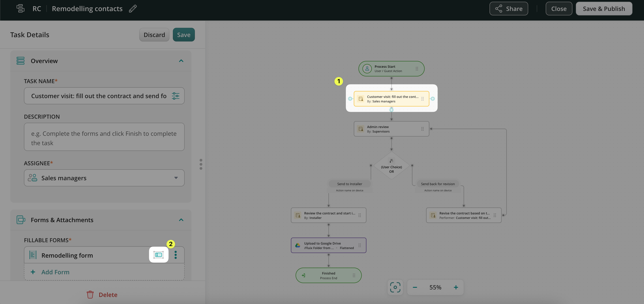Click the drag handle on the Admin review node
The image size is (644, 304).
(x=422, y=129)
